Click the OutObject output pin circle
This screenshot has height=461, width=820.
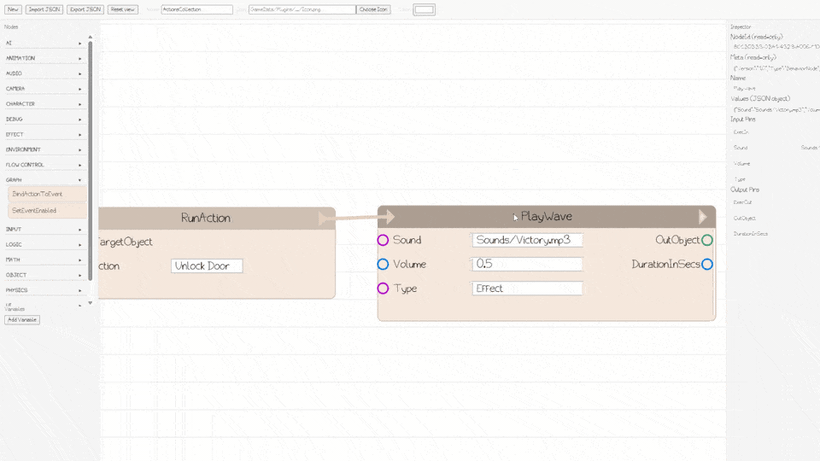[x=707, y=240]
